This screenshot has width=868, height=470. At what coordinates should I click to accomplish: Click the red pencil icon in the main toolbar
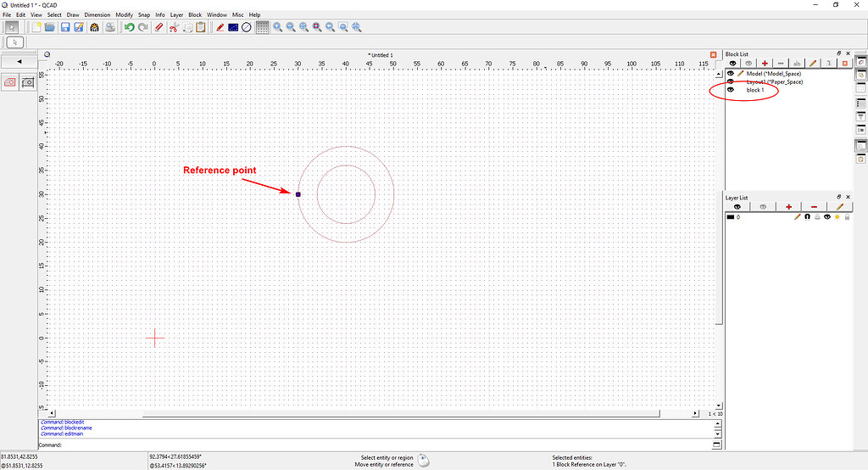[x=220, y=27]
